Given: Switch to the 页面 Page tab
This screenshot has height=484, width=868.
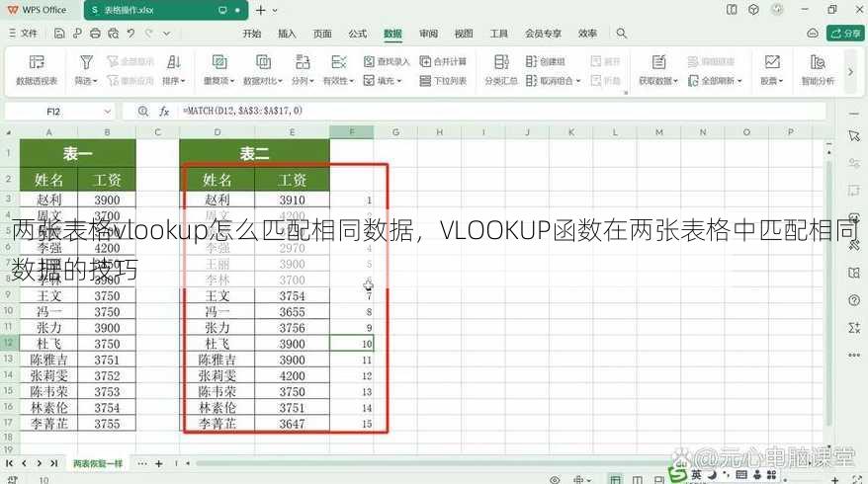Looking at the screenshot, I should point(322,34).
